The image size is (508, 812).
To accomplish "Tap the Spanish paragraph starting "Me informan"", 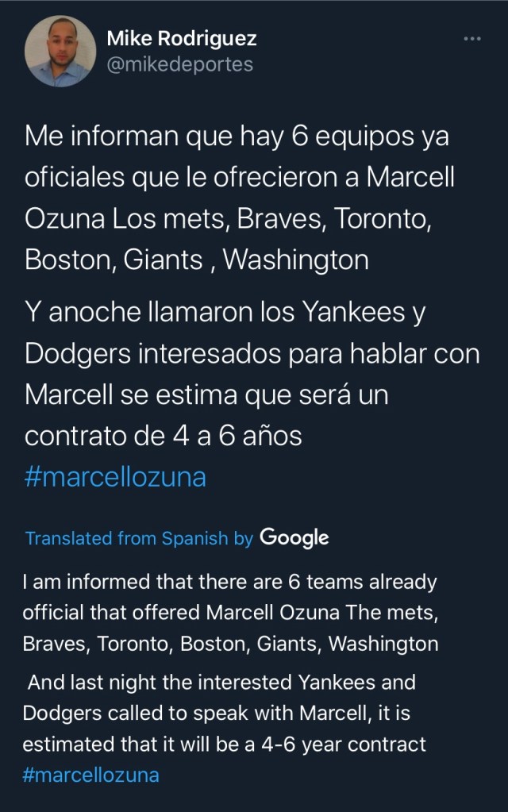I will (238, 198).
